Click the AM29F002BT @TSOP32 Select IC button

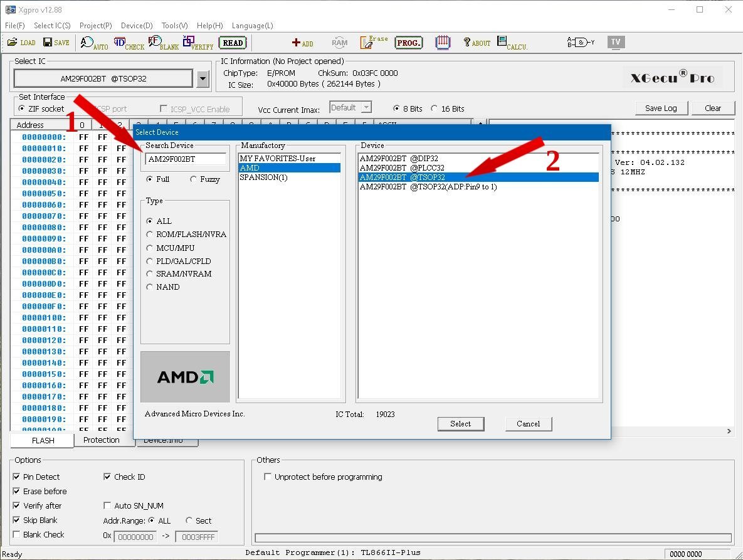pos(103,78)
